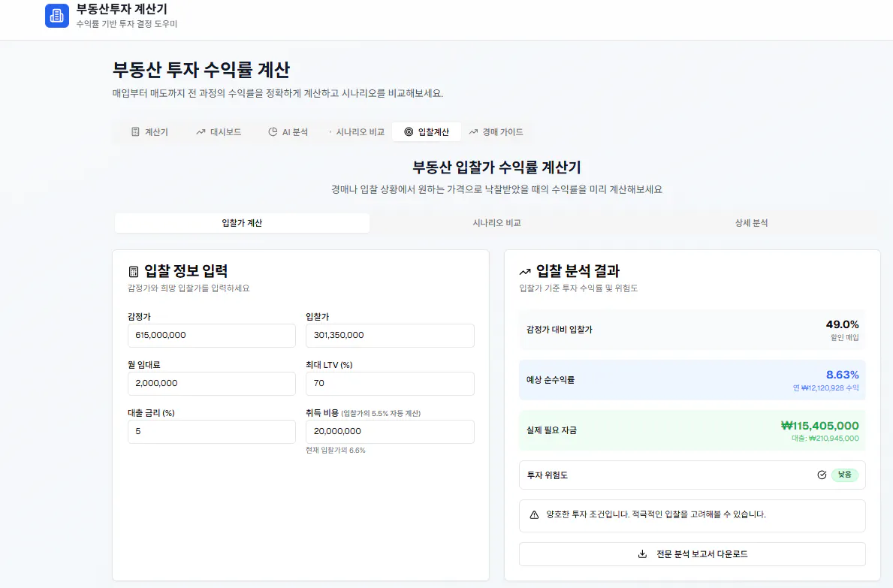Click the 양호한 투자 조건입니다 advice message
Screen dimensions: 893x588
[x=656, y=514]
